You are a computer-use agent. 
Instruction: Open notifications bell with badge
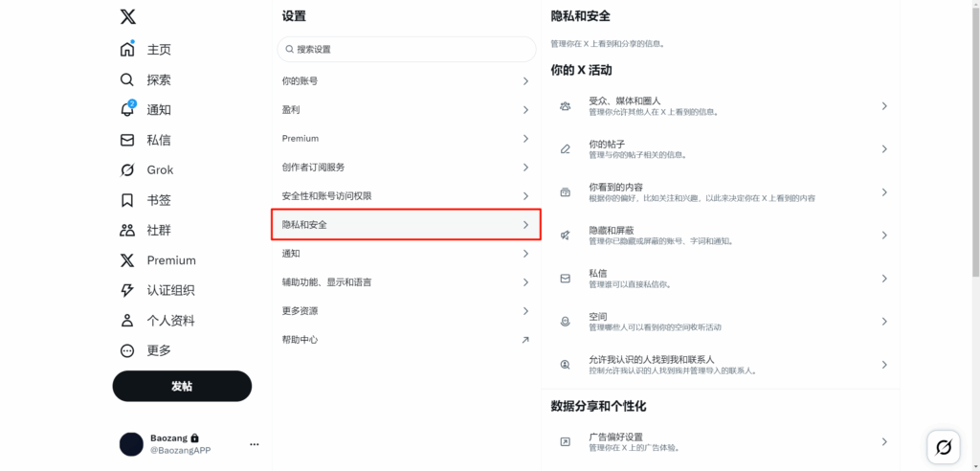tap(127, 109)
